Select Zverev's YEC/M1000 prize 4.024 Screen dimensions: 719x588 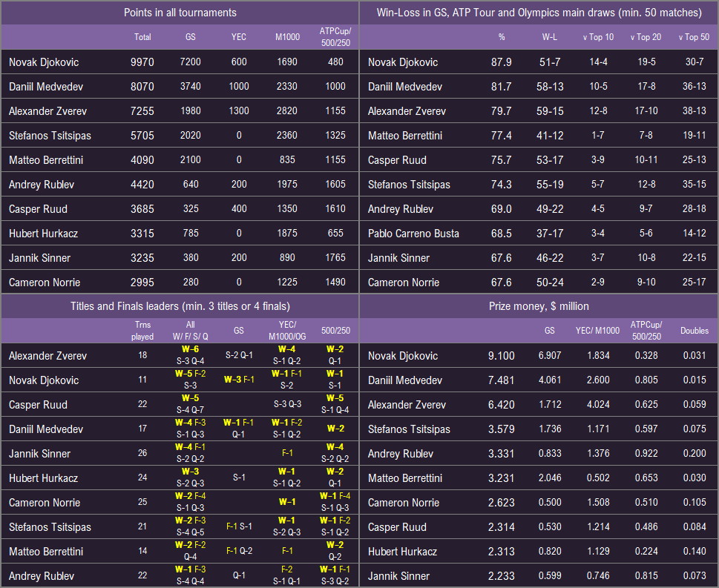pyautogui.click(x=598, y=404)
